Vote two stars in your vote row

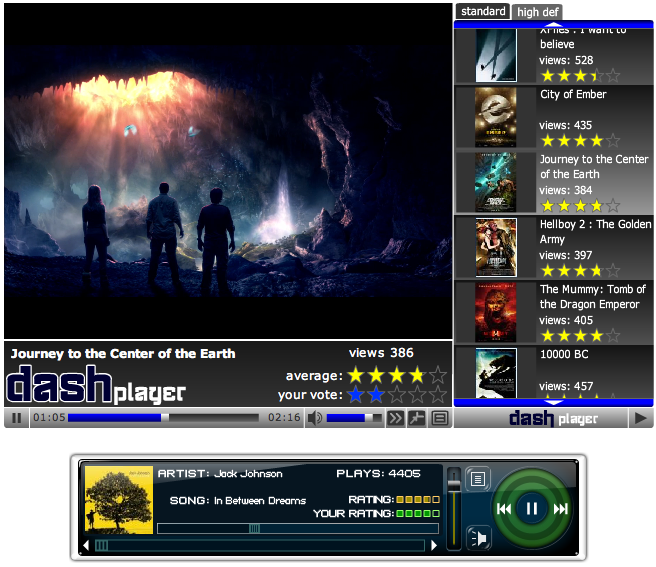click(376, 394)
